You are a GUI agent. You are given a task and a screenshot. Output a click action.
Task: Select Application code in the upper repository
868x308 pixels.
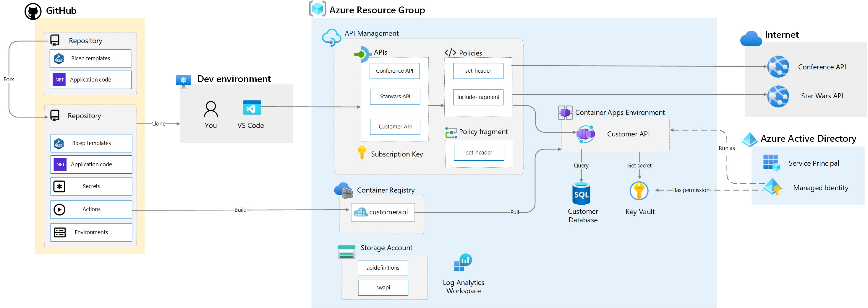(x=90, y=80)
